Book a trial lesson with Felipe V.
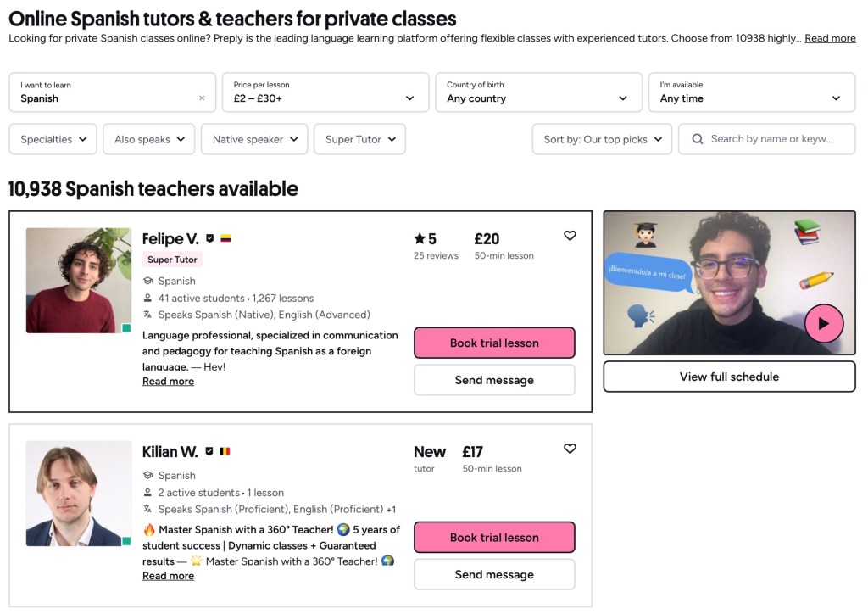868x614 pixels. [494, 343]
